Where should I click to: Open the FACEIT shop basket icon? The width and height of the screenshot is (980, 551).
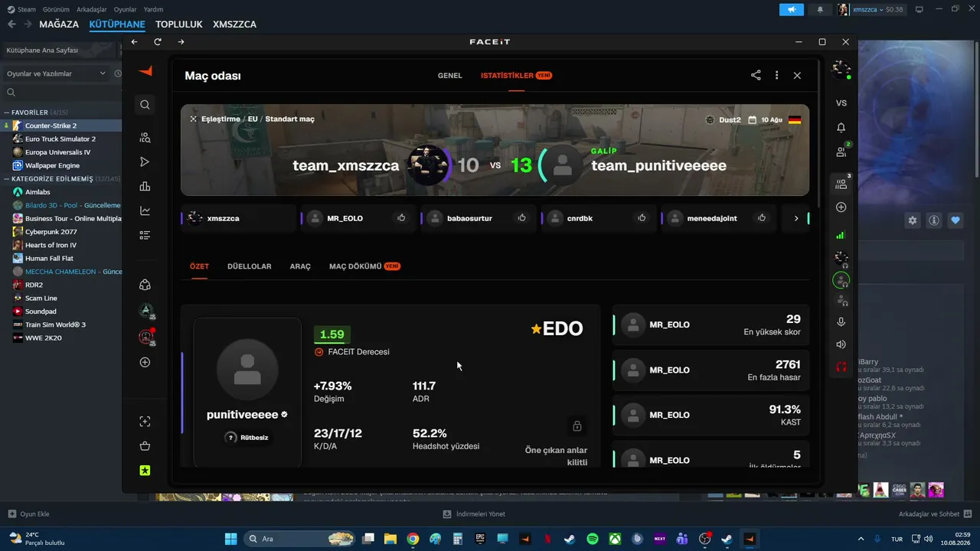pos(145,446)
